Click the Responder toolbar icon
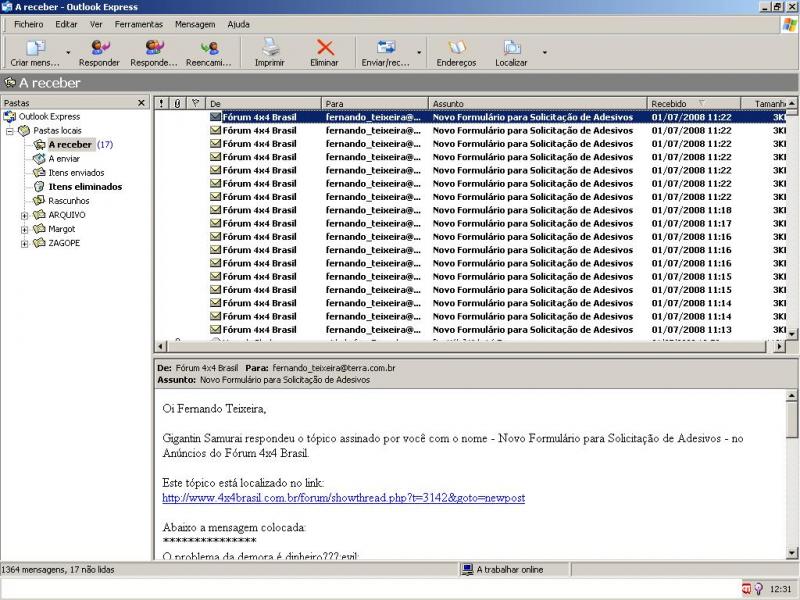 click(100, 47)
